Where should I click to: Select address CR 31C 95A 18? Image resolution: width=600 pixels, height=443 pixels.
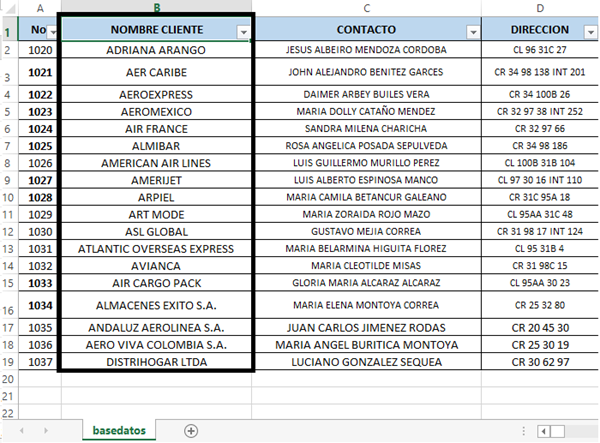click(540, 197)
